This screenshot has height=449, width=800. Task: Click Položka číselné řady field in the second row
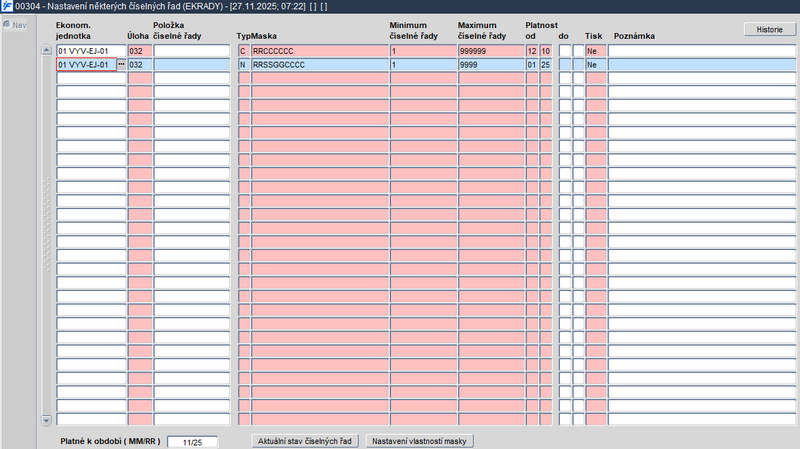(192, 65)
